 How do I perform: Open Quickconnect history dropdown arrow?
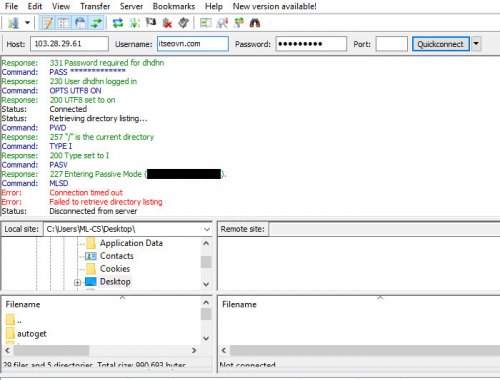pyautogui.click(x=476, y=44)
